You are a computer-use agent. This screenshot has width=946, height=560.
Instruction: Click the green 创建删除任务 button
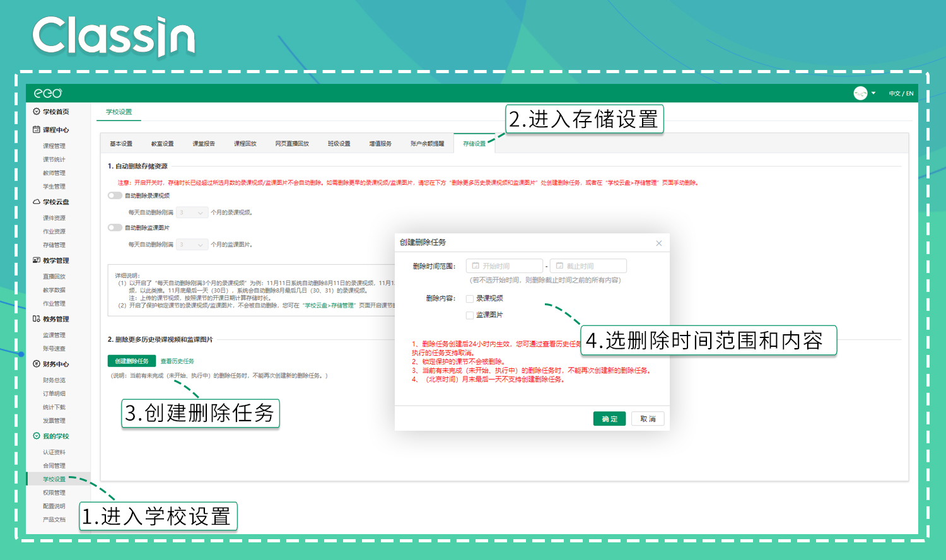[132, 361]
